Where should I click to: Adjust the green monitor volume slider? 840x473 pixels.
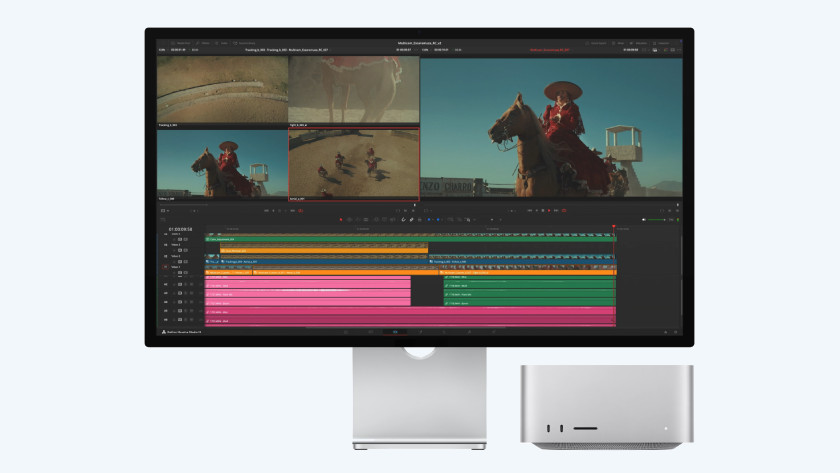click(657, 220)
